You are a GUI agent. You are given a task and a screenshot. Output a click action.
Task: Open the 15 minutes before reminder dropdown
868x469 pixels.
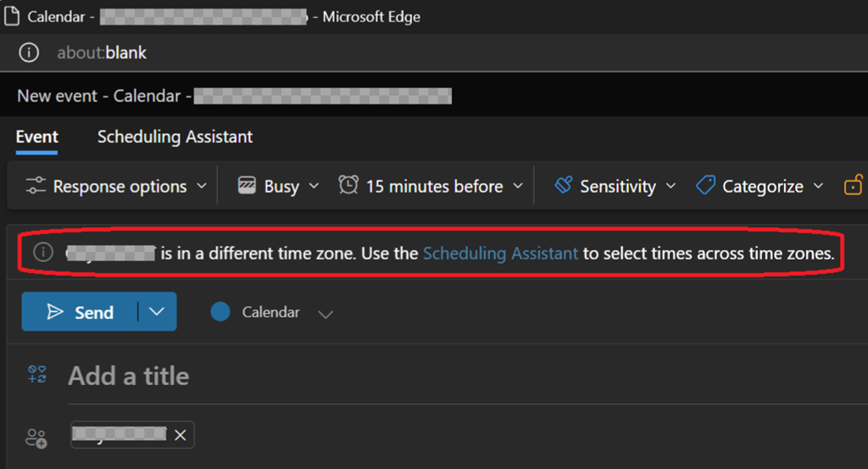(517, 187)
